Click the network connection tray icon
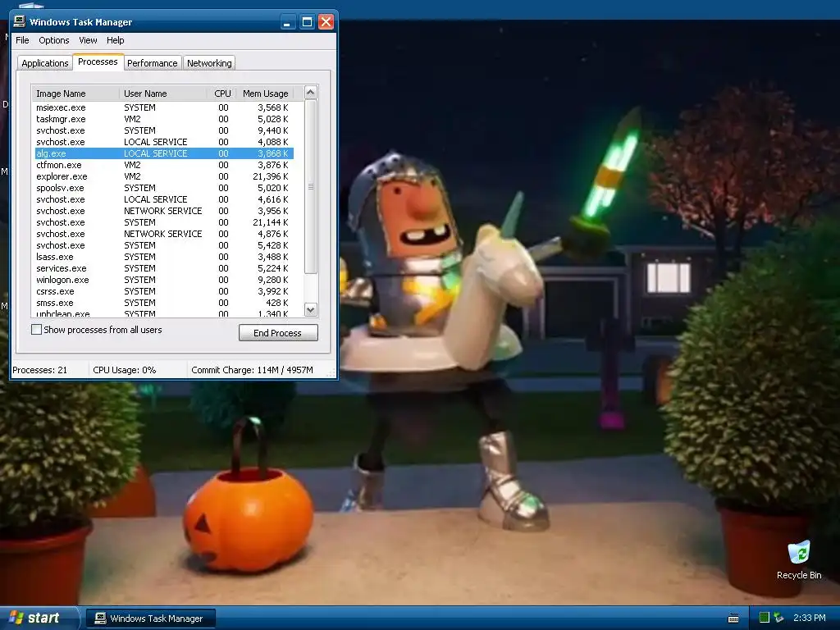Image resolution: width=840 pixels, height=630 pixels. [779, 618]
